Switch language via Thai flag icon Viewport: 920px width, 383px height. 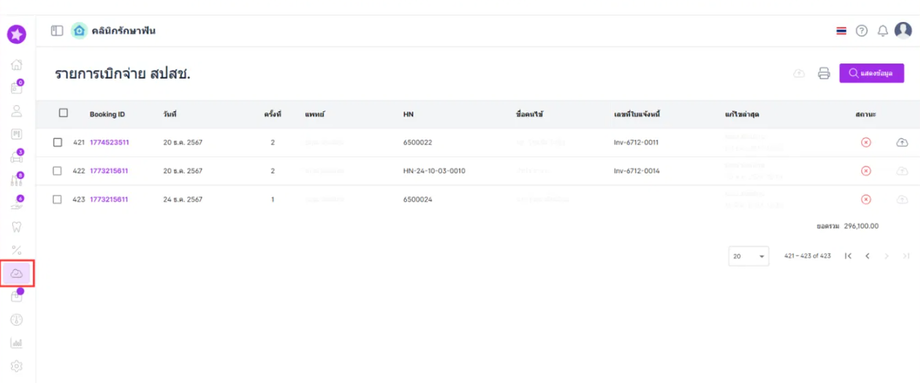click(841, 31)
